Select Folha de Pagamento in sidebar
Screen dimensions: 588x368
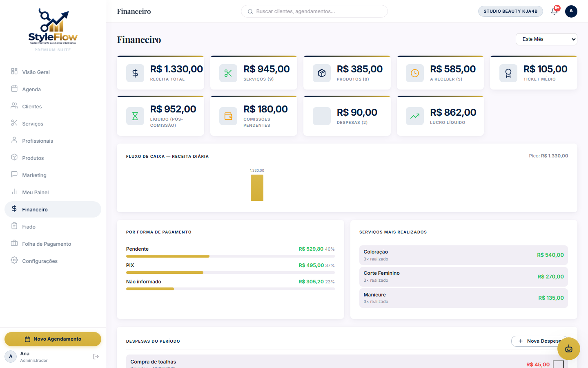point(53,244)
